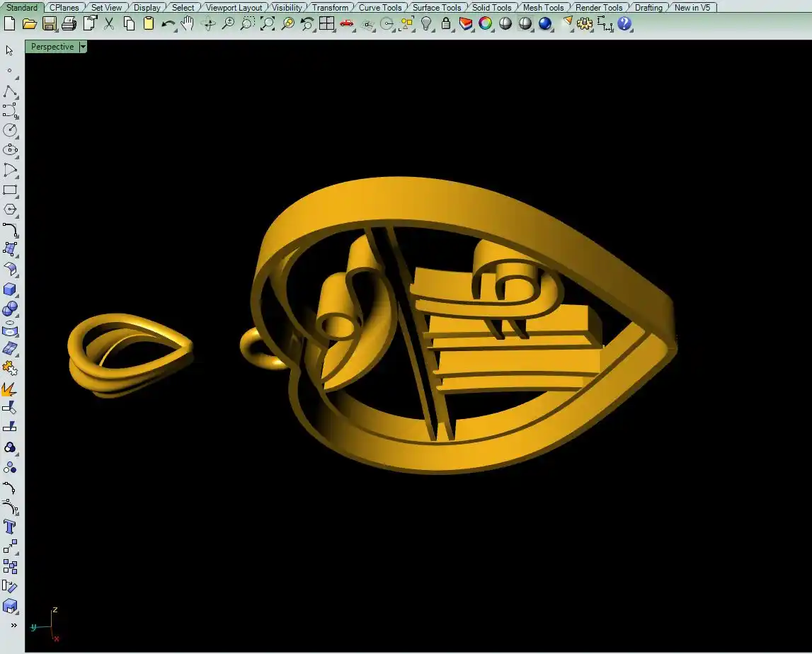The height and width of the screenshot is (654, 812).
Task: Select the Box solid tool
Action: pyautogui.click(x=10, y=289)
